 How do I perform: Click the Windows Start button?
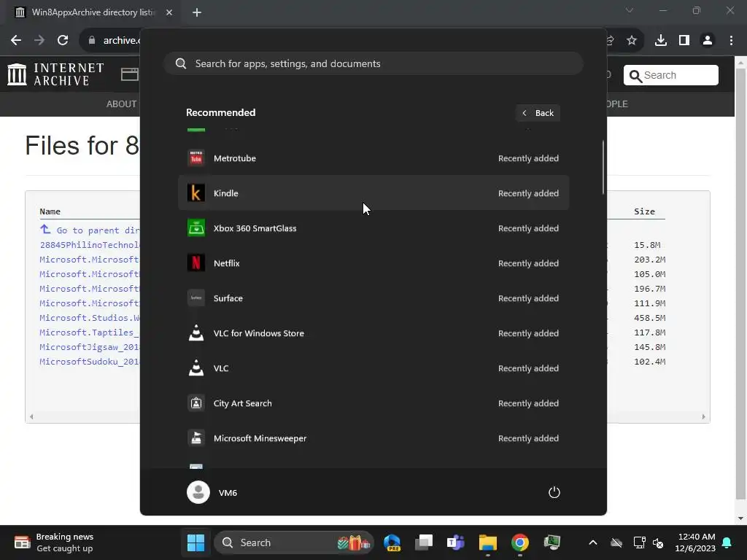coord(196,542)
